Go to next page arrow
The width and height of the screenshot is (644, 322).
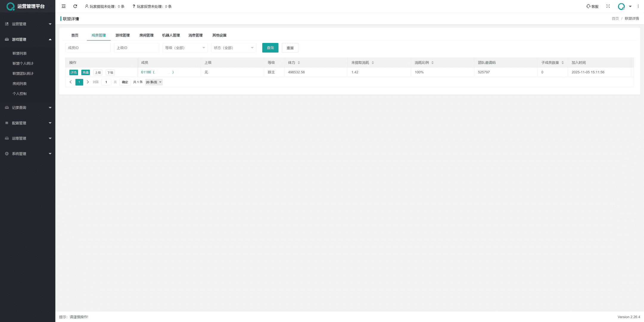88,82
